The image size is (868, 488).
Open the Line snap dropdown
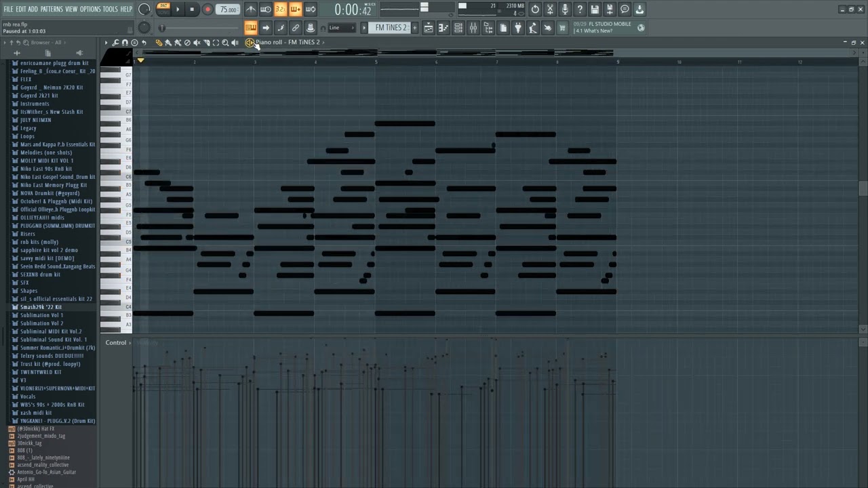tap(341, 28)
